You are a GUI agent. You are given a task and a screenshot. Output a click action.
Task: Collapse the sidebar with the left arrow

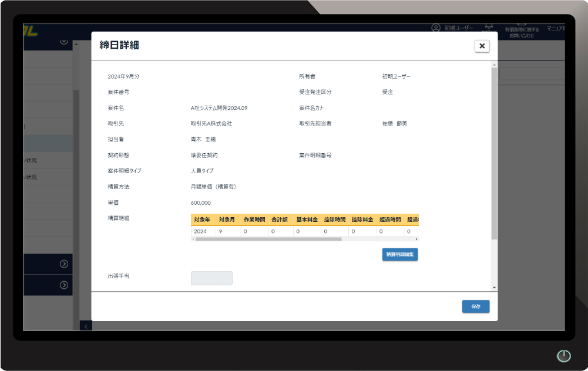click(86, 326)
